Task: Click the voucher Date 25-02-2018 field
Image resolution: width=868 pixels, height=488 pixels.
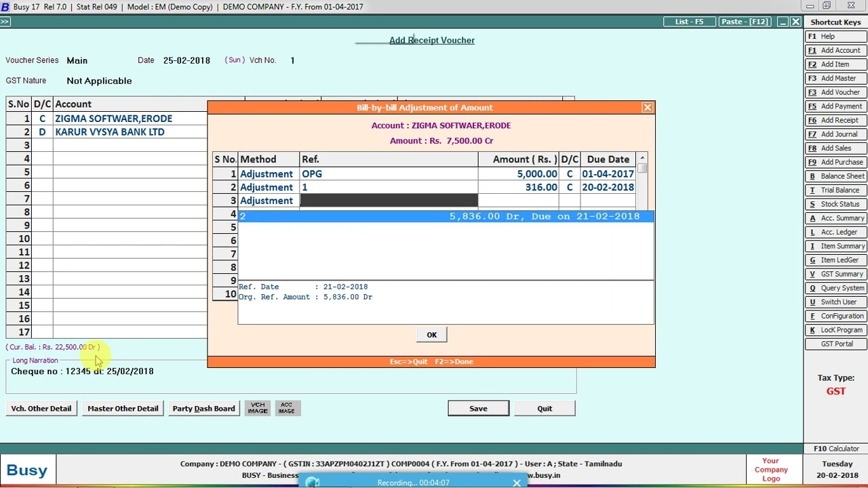Action: pyautogui.click(x=186, y=60)
